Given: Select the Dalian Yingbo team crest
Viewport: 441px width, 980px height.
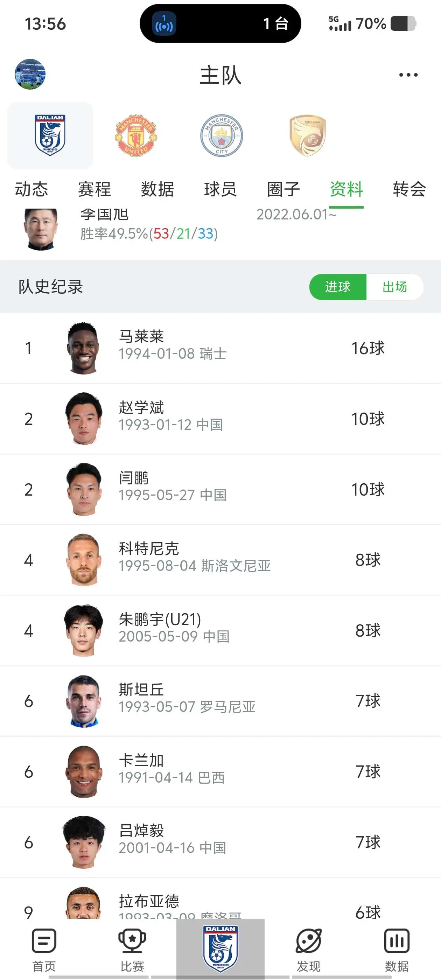Looking at the screenshot, I should 50,135.
